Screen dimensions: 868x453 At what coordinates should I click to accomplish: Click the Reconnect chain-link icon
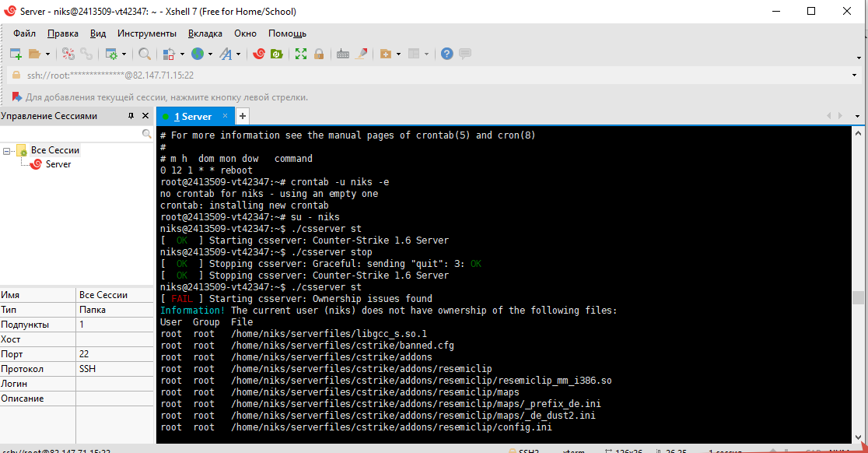[x=86, y=54]
